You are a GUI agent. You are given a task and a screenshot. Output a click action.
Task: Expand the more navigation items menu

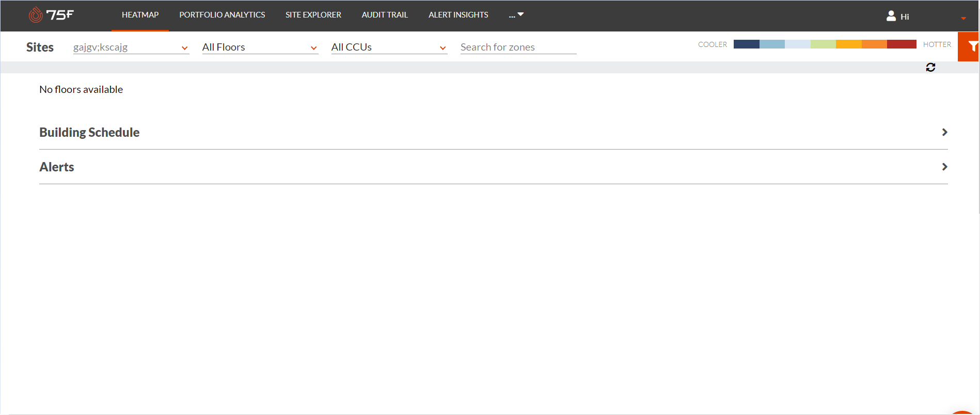tap(516, 15)
